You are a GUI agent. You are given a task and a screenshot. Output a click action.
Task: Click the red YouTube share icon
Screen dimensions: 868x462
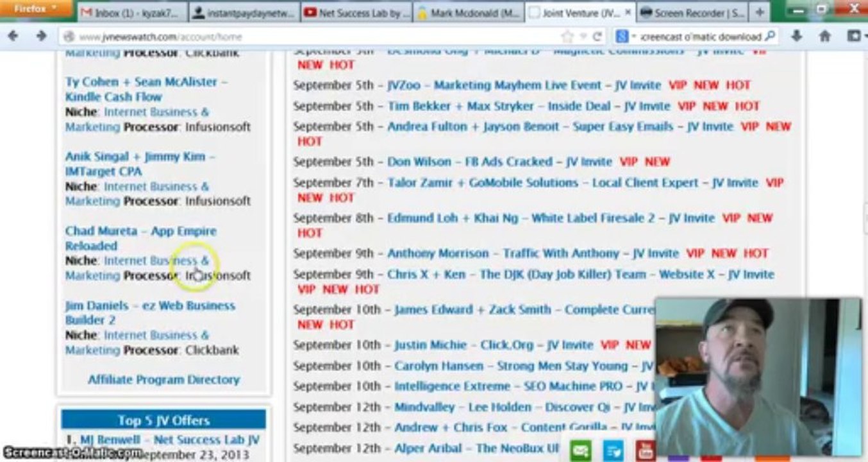point(645,450)
